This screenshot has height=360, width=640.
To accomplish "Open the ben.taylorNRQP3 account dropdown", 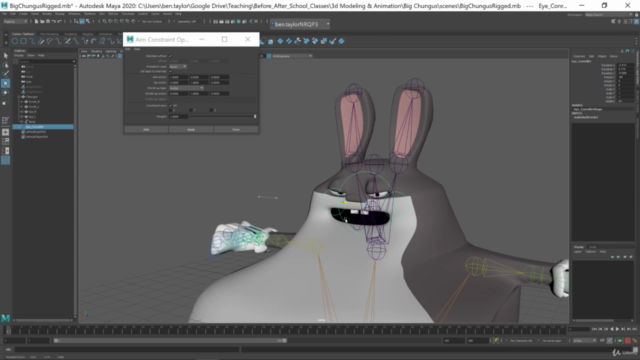I will tap(300, 24).
